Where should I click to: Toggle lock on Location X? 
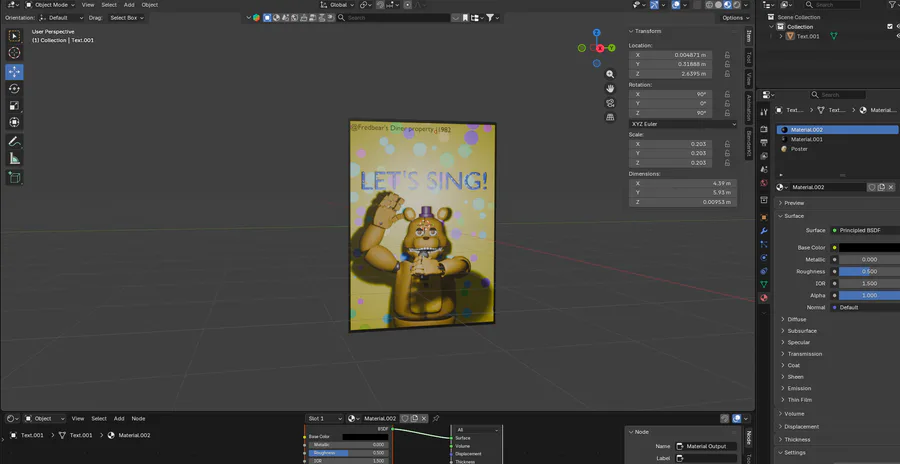pyautogui.click(x=727, y=55)
